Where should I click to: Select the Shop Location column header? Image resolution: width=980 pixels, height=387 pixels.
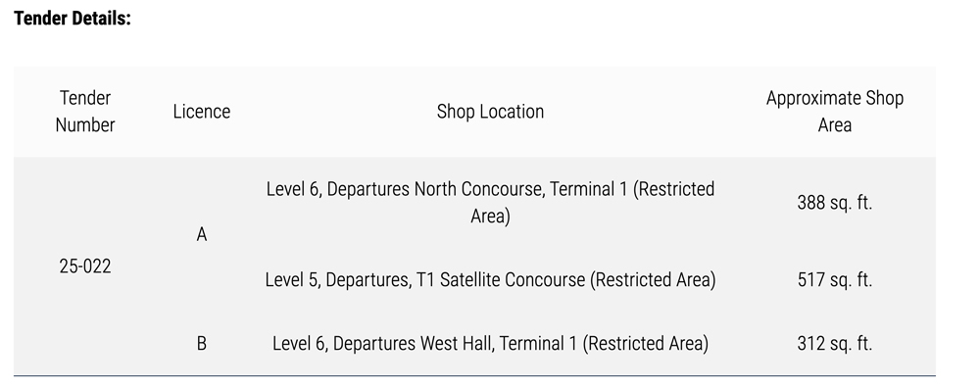(x=490, y=112)
